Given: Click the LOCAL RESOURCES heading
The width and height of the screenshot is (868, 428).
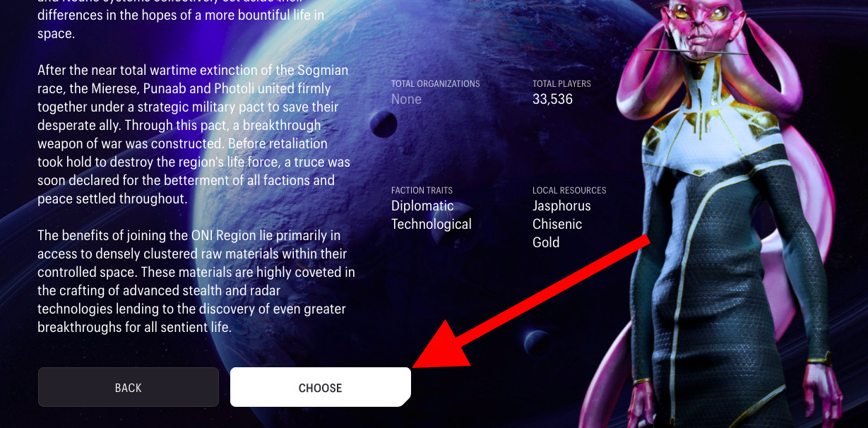Looking at the screenshot, I should 569,190.
